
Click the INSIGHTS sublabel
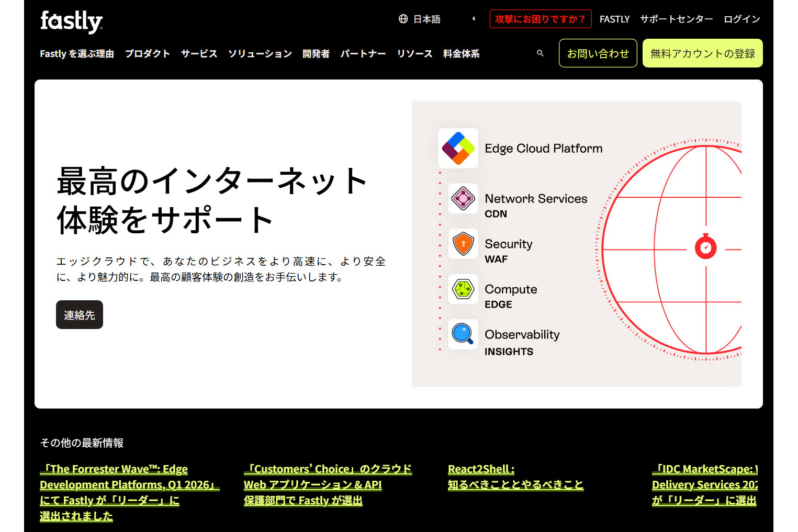[509, 352]
